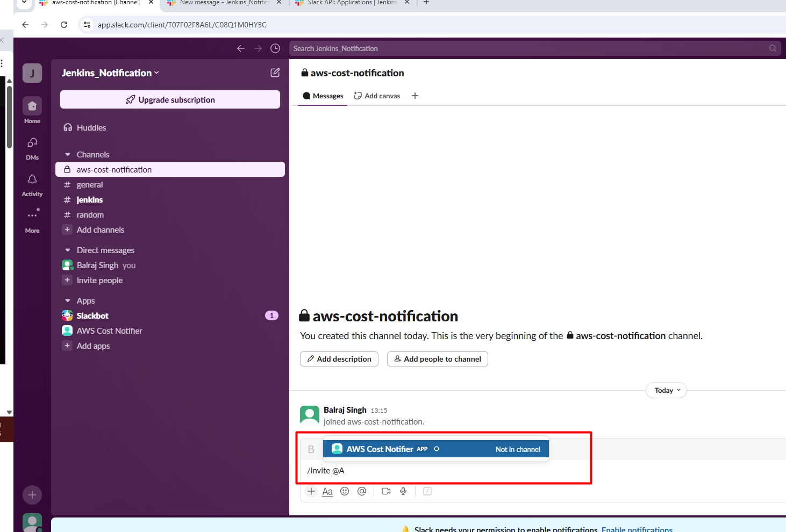The width and height of the screenshot is (786, 532).
Task: Click Invite people in sidebar
Action: tap(170, 281)
